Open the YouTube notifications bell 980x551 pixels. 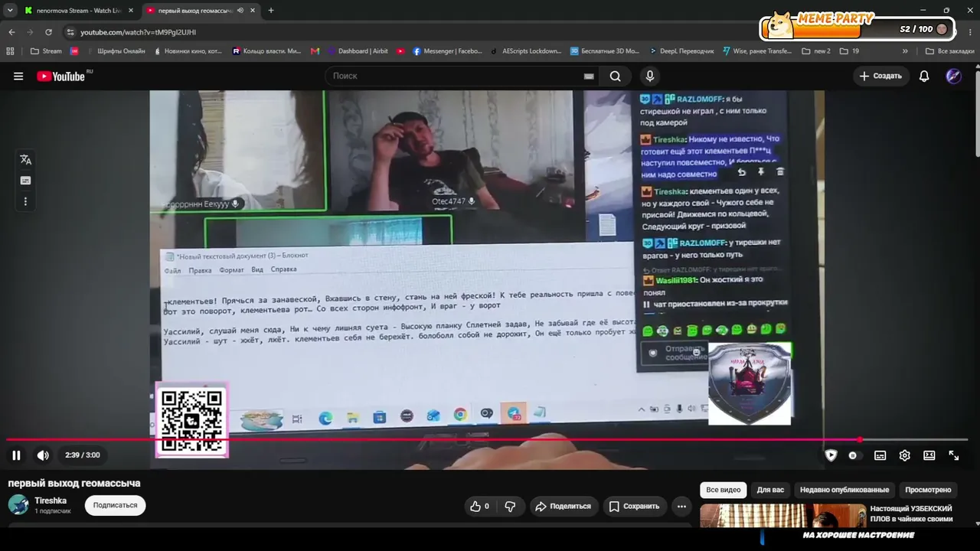924,76
